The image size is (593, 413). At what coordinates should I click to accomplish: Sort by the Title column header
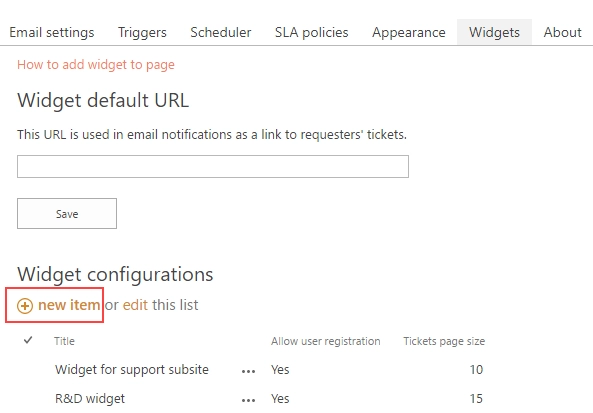coord(64,341)
